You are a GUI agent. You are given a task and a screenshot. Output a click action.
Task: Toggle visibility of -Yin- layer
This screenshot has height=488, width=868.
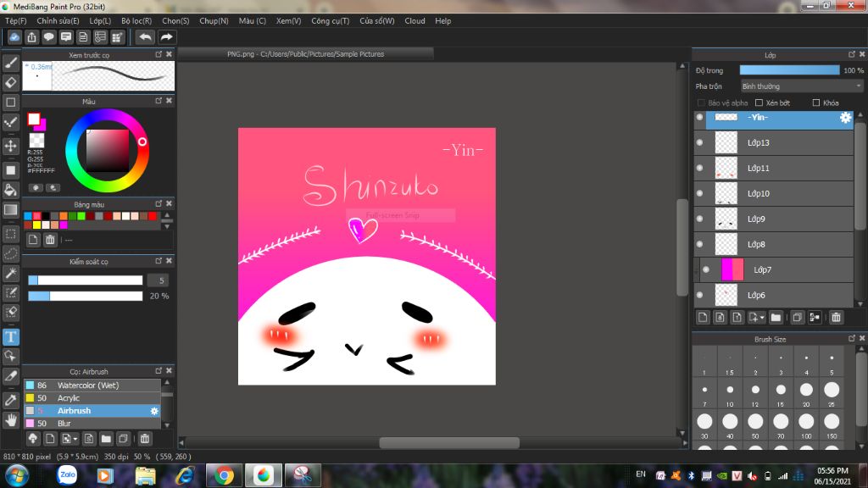click(699, 117)
